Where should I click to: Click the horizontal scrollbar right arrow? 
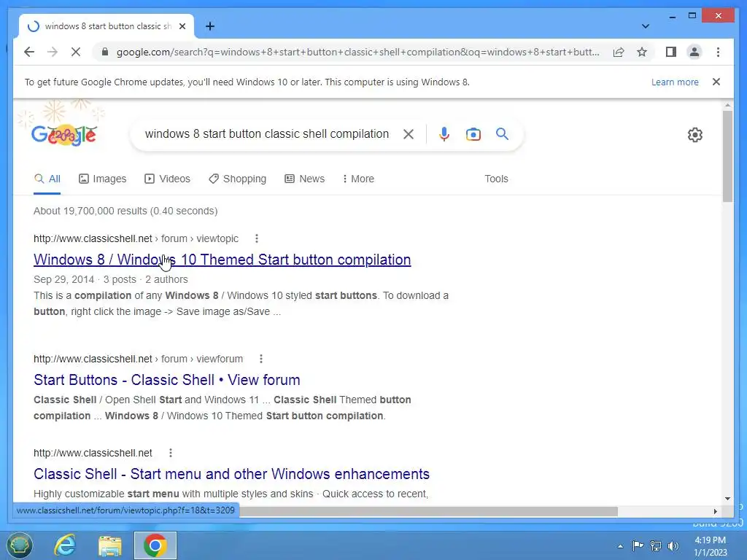point(715,511)
